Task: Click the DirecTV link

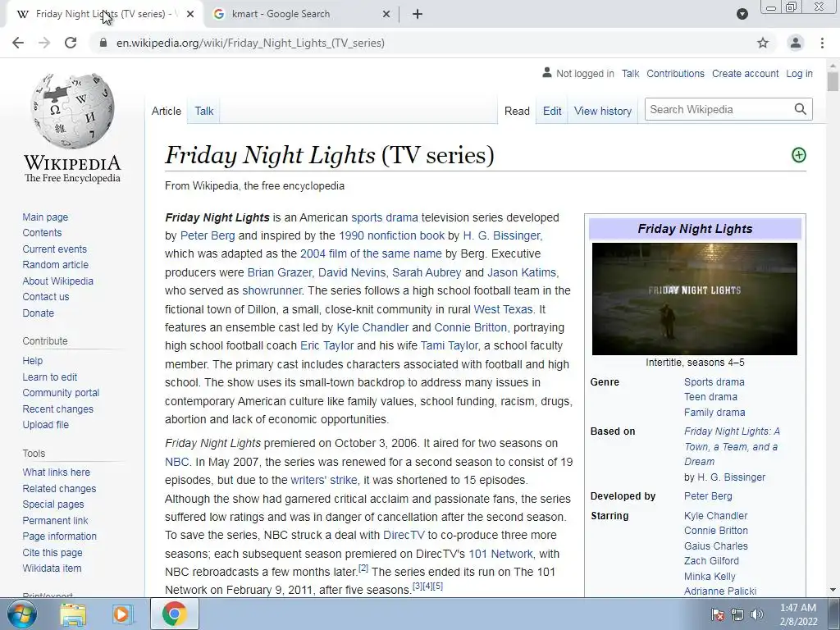Action: tap(404, 535)
